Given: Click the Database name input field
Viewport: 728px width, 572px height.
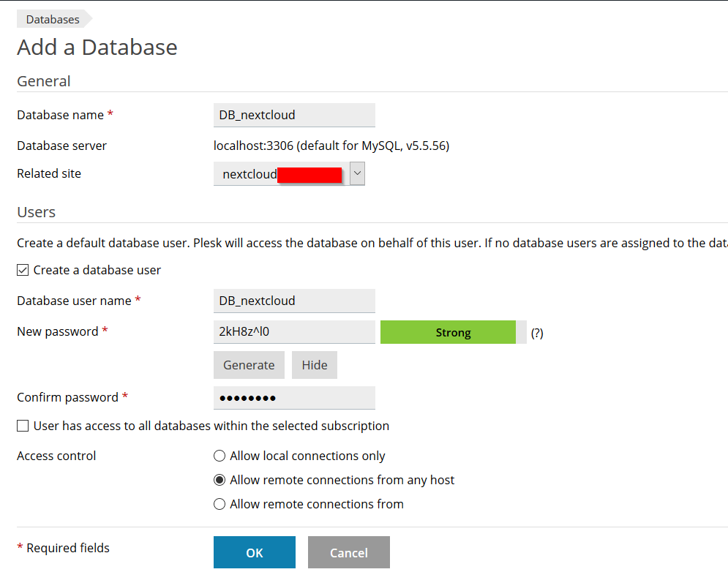Looking at the screenshot, I should tap(294, 115).
